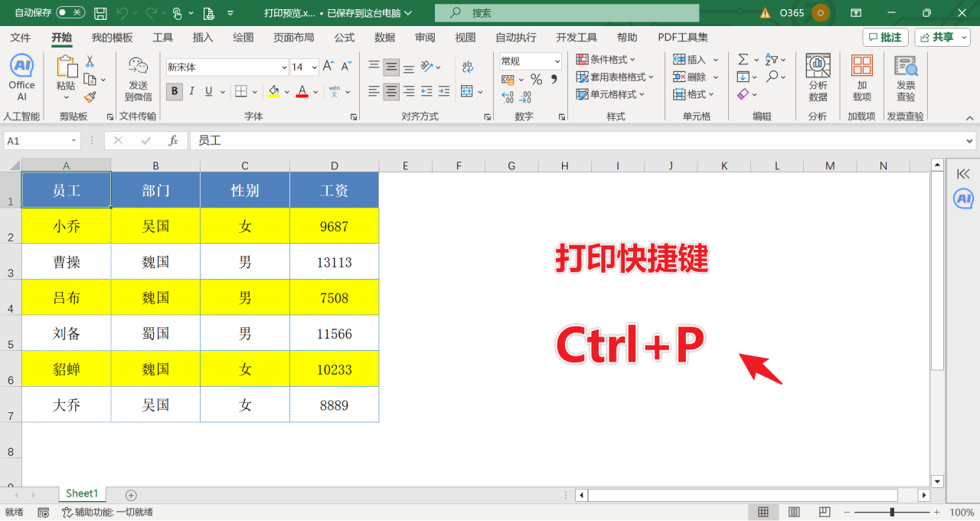Open the Name Box dropdown arrow
Image resolution: width=980 pixels, height=521 pixels.
click(x=74, y=141)
